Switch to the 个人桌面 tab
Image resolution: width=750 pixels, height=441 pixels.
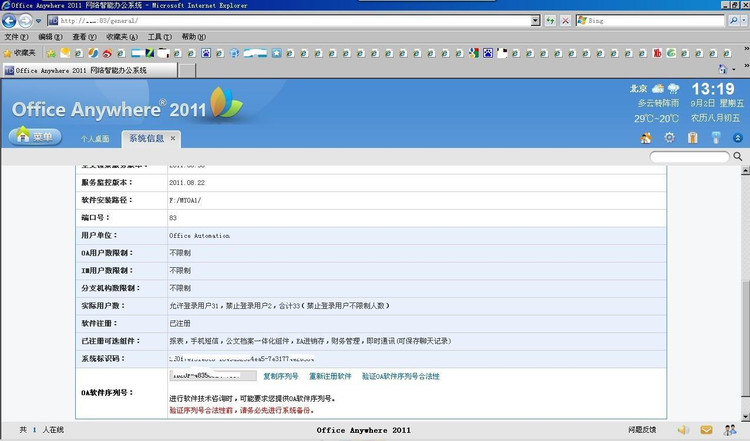95,139
